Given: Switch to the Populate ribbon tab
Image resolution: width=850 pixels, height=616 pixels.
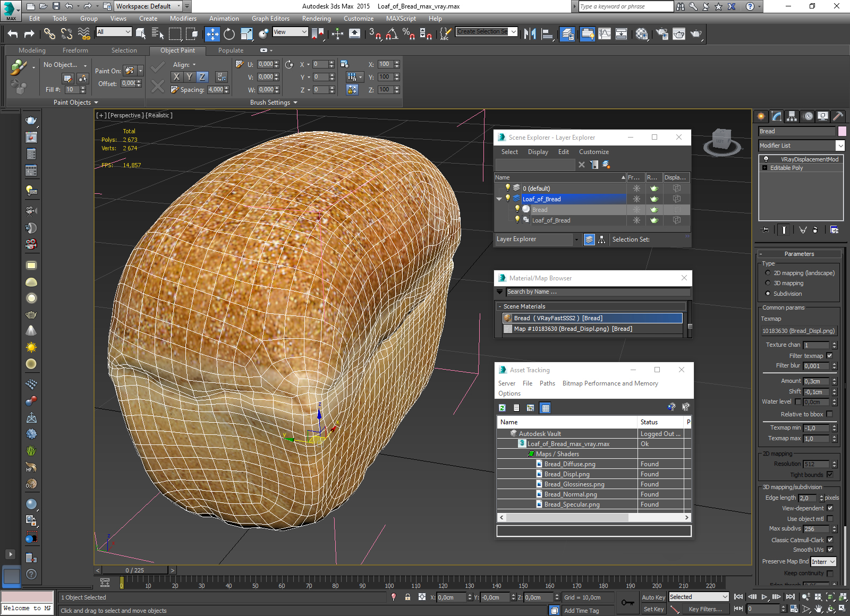Looking at the screenshot, I should 231,50.
